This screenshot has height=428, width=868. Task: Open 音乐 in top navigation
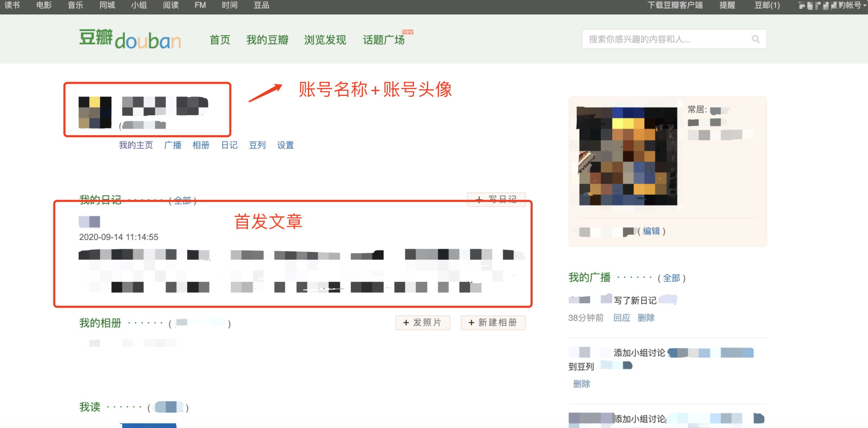(75, 5)
